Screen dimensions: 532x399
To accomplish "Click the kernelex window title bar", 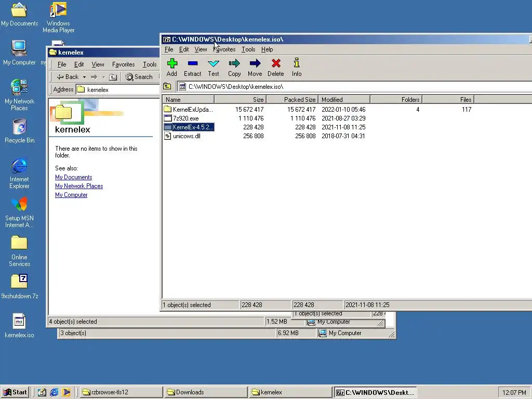I will click(103, 52).
